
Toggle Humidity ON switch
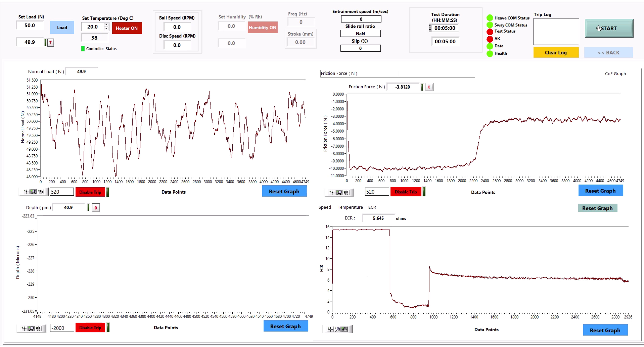coord(262,28)
